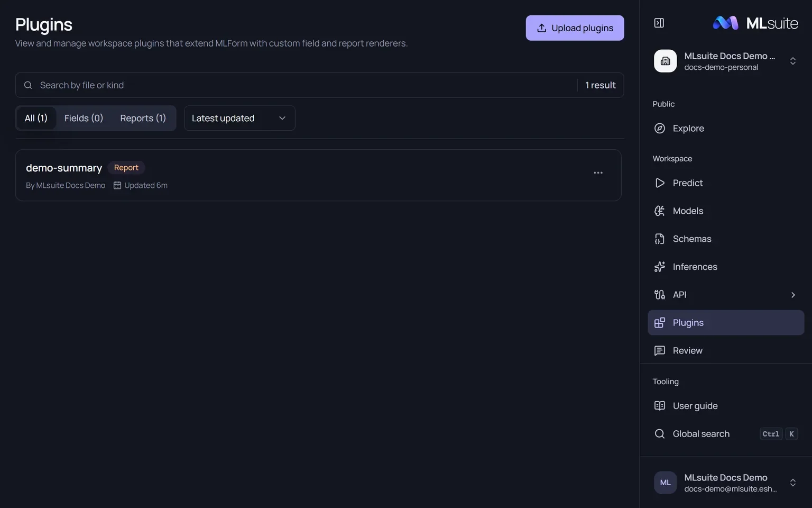Click the User guide book icon

pos(660,406)
